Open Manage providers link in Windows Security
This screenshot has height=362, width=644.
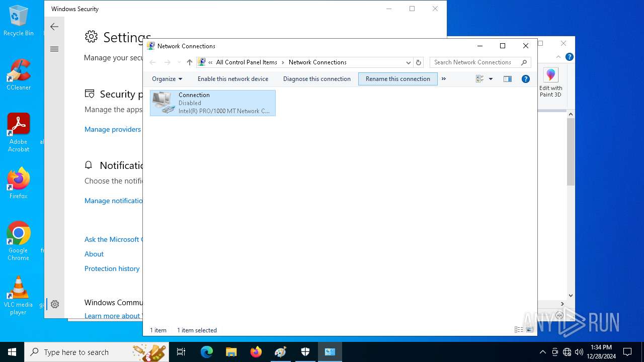click(113, 129)
